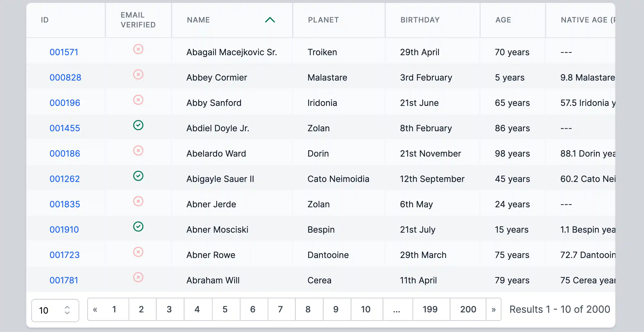The width and height of the screenshot is (644, 332).
Task: Sort by the Birthday column header
Action: (420, 20)
